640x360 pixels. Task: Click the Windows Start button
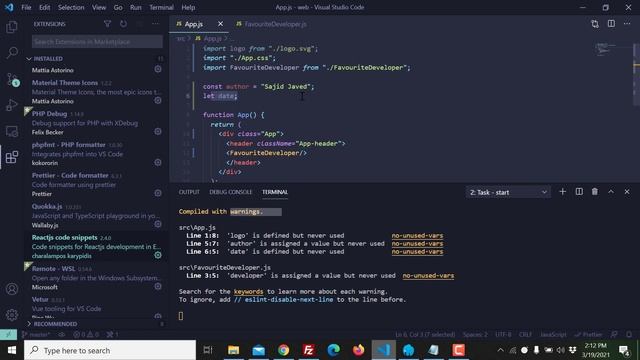point(11,350)
